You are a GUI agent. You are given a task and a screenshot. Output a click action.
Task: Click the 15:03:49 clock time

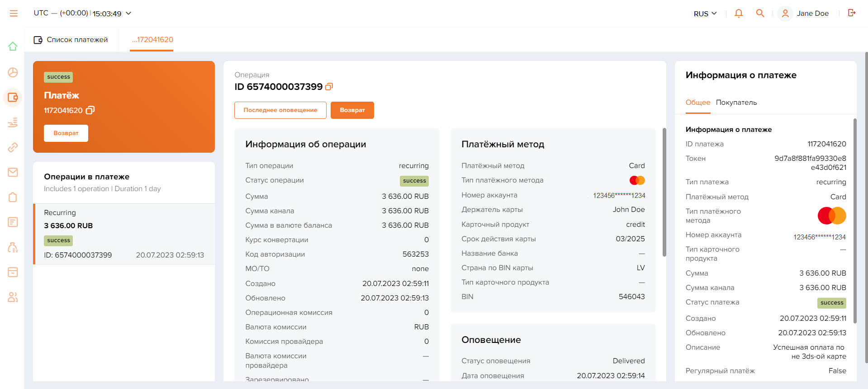point(107,14)
